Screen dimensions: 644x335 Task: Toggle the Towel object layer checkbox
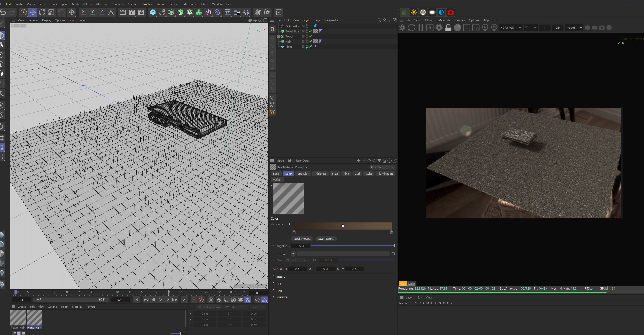pos(303,36)
